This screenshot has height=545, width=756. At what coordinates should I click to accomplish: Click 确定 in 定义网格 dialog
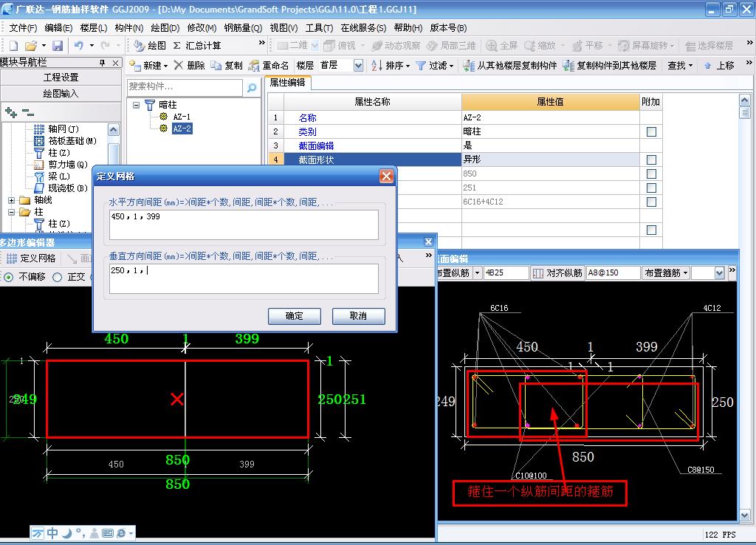click(x=294, y=316)
